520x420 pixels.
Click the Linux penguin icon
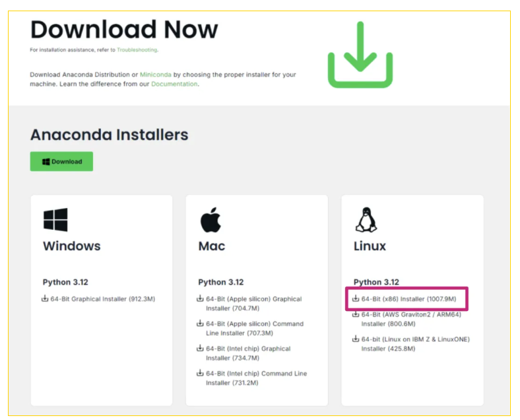366,220
